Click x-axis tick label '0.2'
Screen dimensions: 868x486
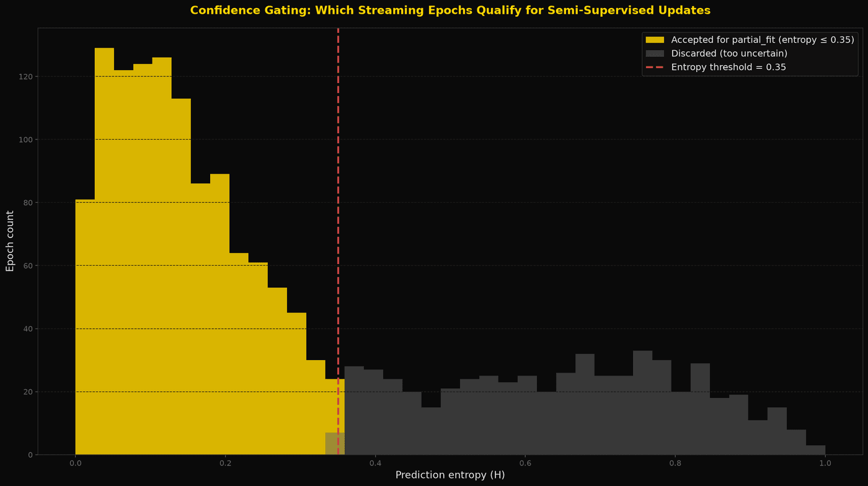click(x=225, y=463)
